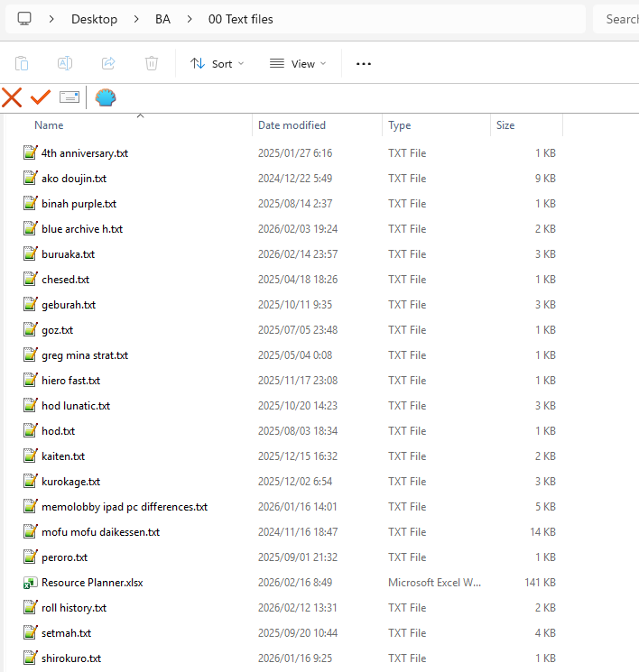Click the red X cancel icon
The width and height of the screenshot is (639, 672).
12,97
